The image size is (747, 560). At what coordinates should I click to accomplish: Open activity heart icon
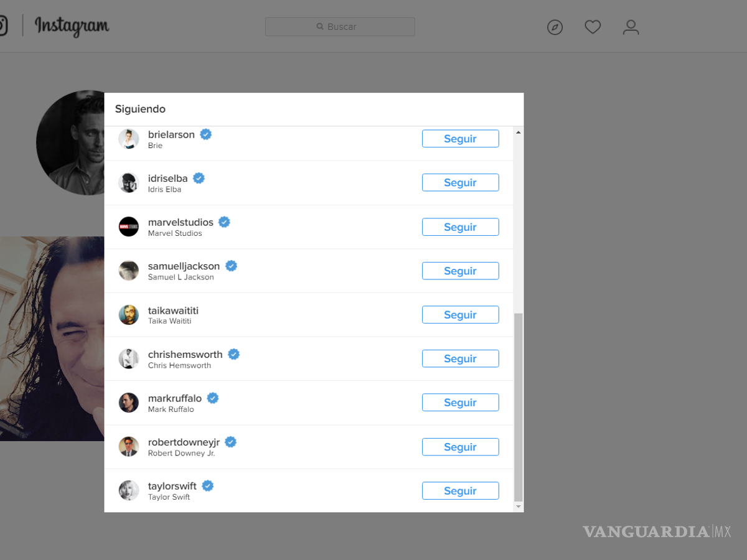pyautogui.click(x=592, y=27)
